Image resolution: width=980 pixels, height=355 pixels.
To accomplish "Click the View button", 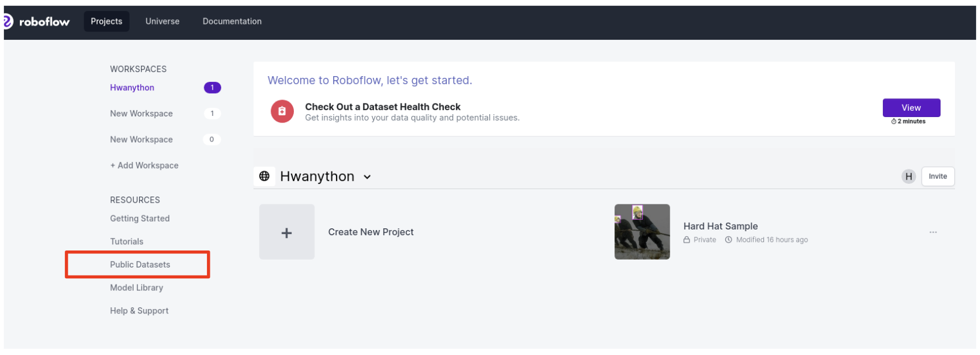I will click(911, 108).
